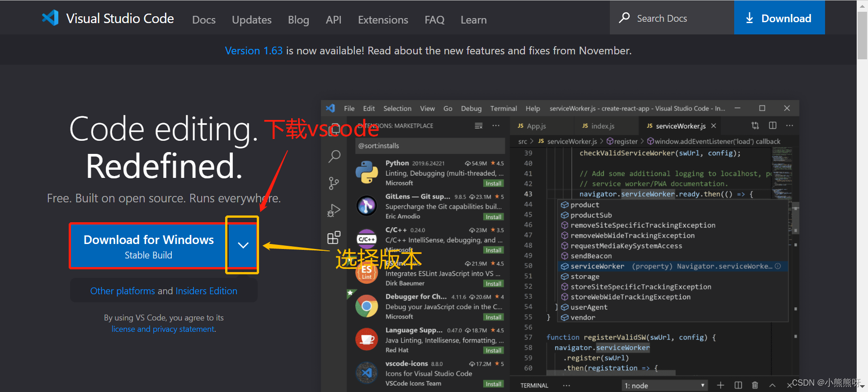Install the GitLens extension
This screenshot has width=868, height=392.
(493, 217)
